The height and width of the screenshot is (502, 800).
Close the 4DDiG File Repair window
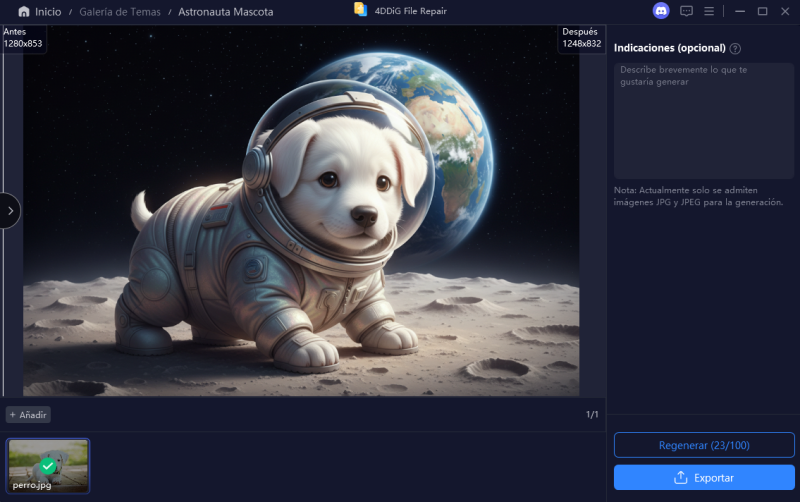click(785, 11)
